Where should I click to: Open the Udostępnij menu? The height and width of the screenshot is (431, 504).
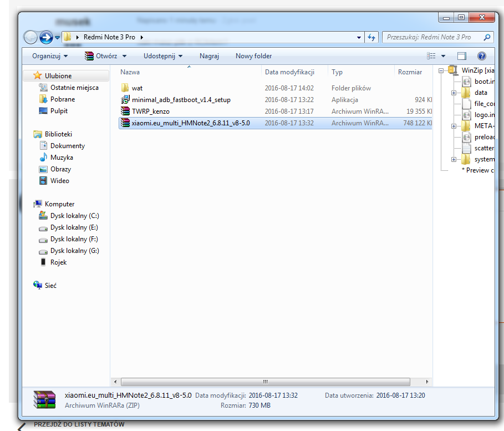point(163,56)
